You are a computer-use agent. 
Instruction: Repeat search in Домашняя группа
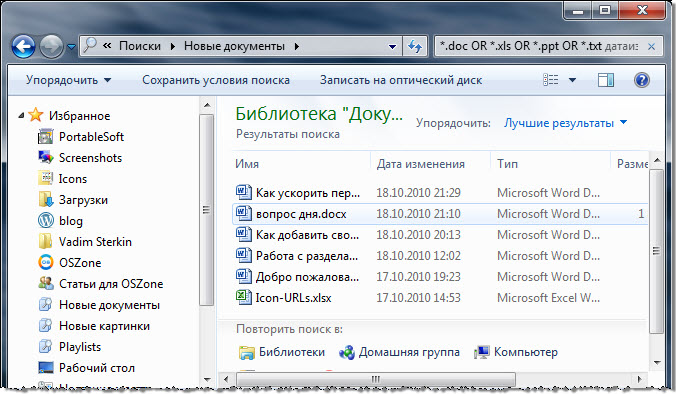[x=399, y=352]
